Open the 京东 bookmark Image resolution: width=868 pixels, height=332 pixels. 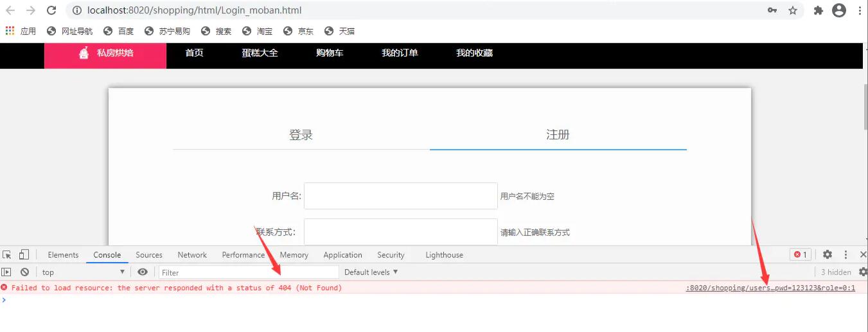click(x=299, y=31)
